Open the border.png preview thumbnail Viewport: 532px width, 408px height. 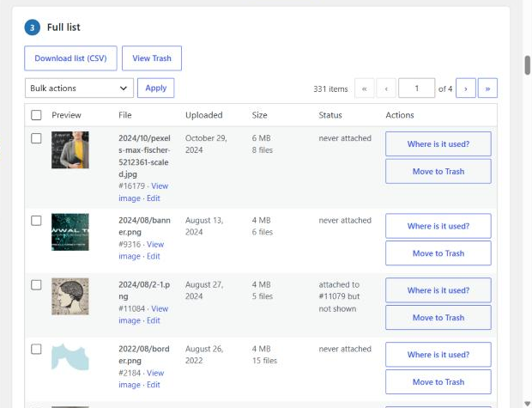[70, 356]
